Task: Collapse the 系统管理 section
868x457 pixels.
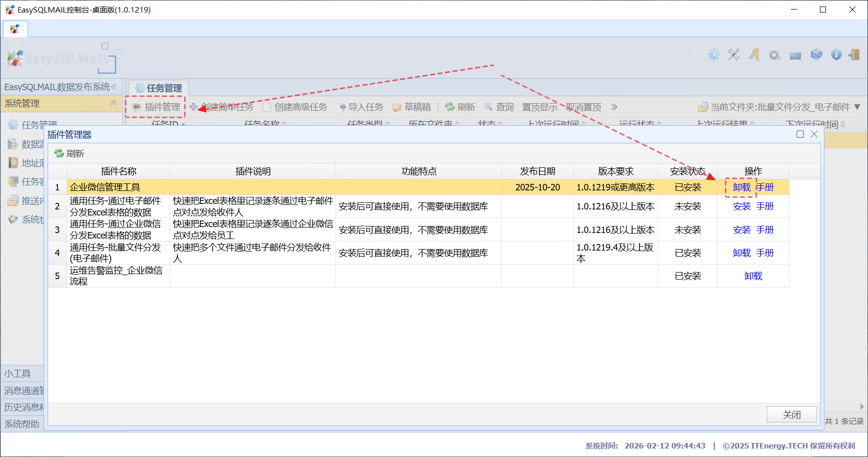Action: click(114, 103)
